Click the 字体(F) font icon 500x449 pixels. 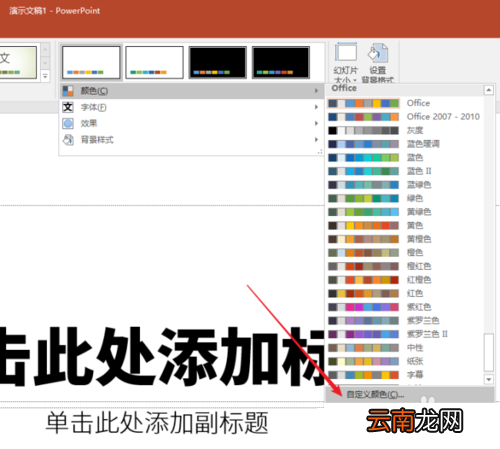pyautogui.click(x=68, y=107)
